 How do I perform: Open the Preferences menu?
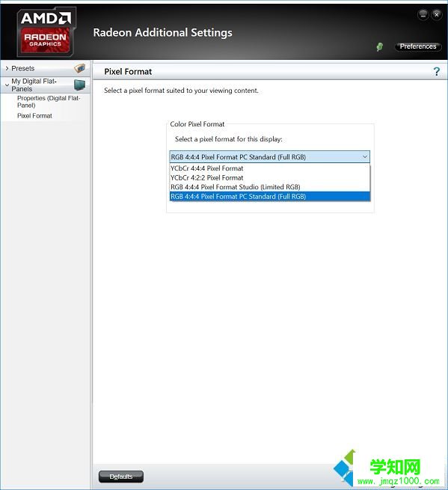(418, 46)
